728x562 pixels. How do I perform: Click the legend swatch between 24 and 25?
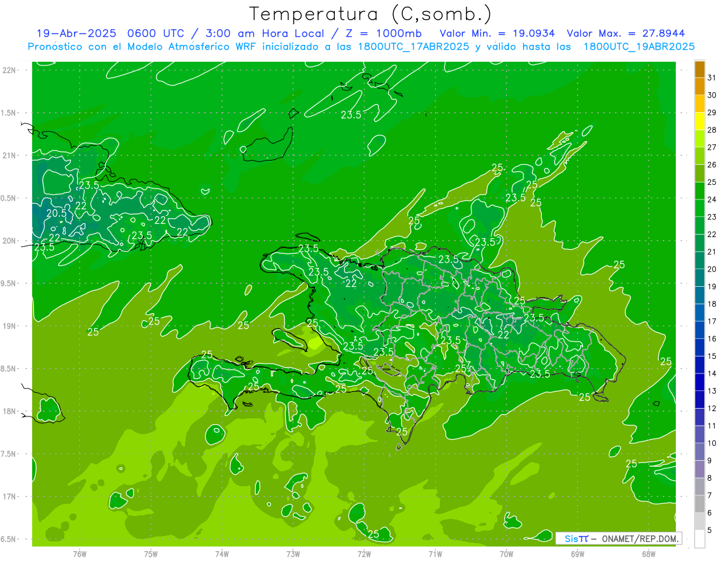[699, 191]
